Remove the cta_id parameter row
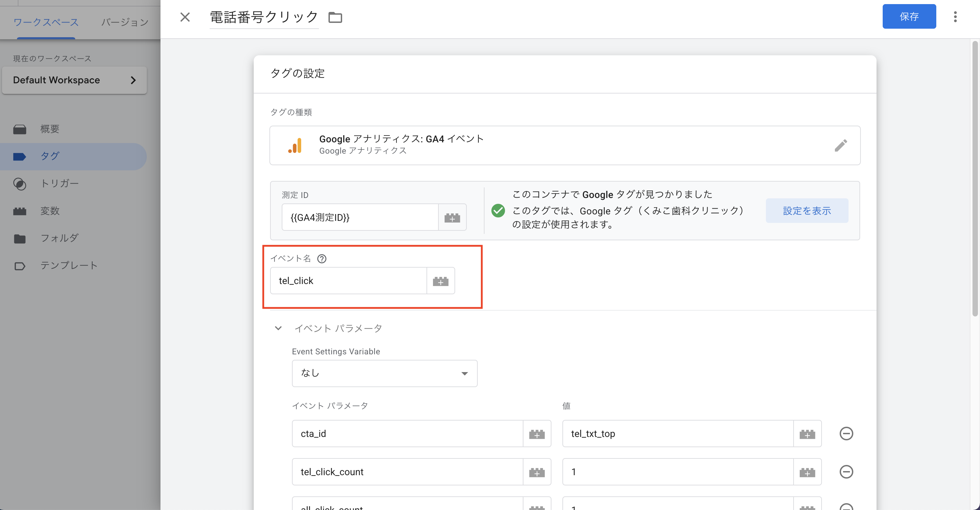This screenshot has width=980, height=510. (x=846, y=434)
